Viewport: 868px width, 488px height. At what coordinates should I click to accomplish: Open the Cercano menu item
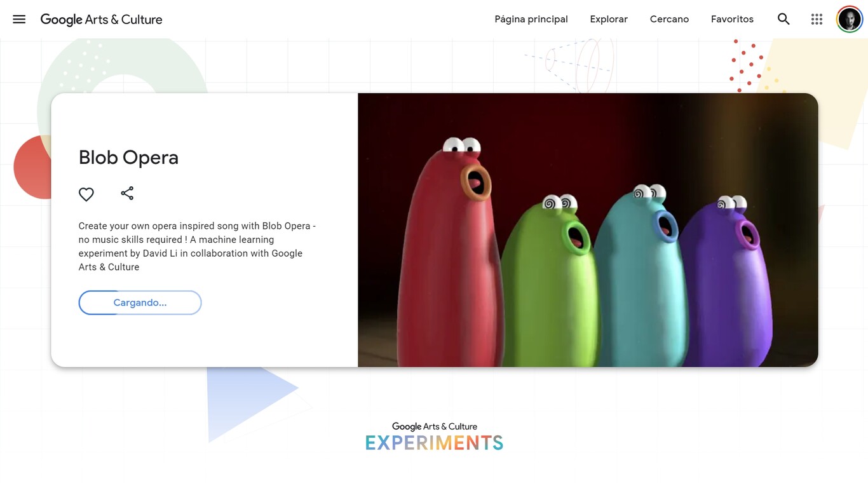pyautogui.click(x=669, y=19)
